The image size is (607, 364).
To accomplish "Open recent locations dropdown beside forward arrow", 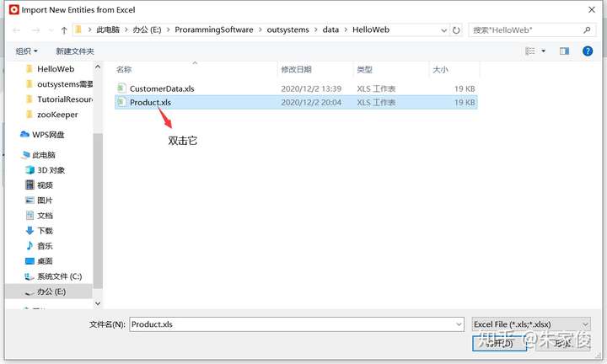I will tap(51, 30).
